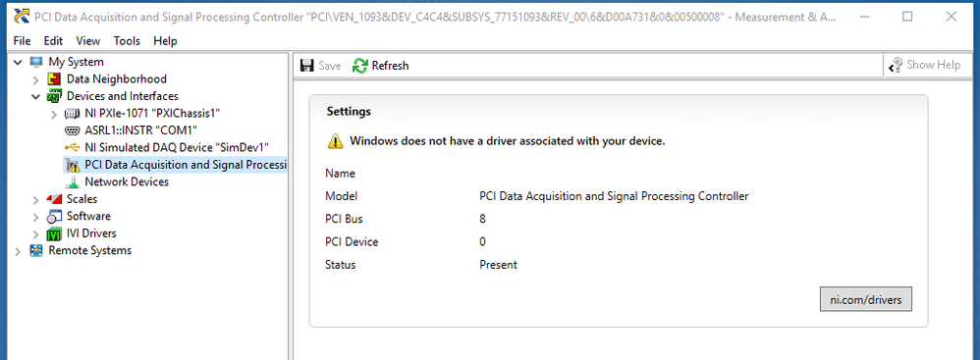Open the View menu
The image size is (980, 360).
[x=88, y=41]
